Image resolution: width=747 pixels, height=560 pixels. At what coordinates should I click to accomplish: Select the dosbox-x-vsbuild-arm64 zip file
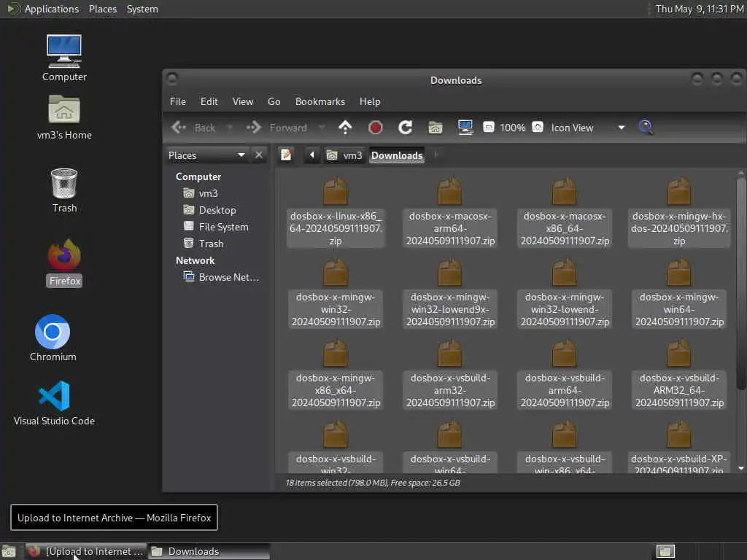tap(565, 374)
